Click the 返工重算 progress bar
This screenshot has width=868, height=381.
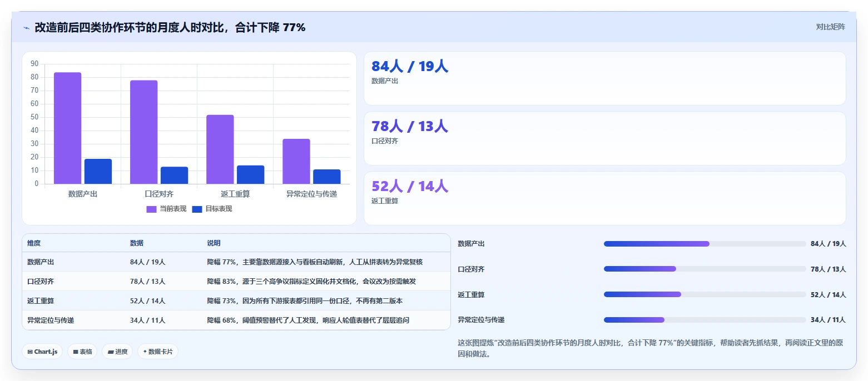tap(705, 294)
